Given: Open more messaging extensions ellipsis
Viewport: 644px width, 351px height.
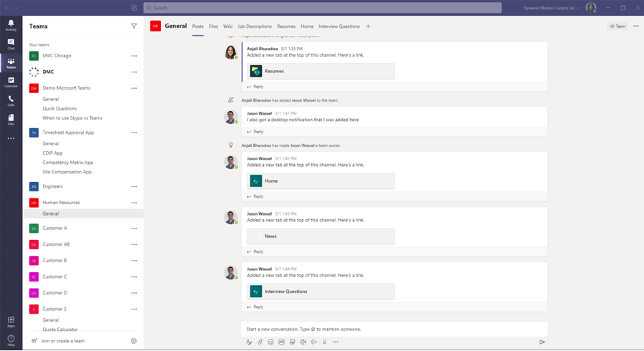Looking at the screenshot, I should pyautogui.click(x=335, y=342).
